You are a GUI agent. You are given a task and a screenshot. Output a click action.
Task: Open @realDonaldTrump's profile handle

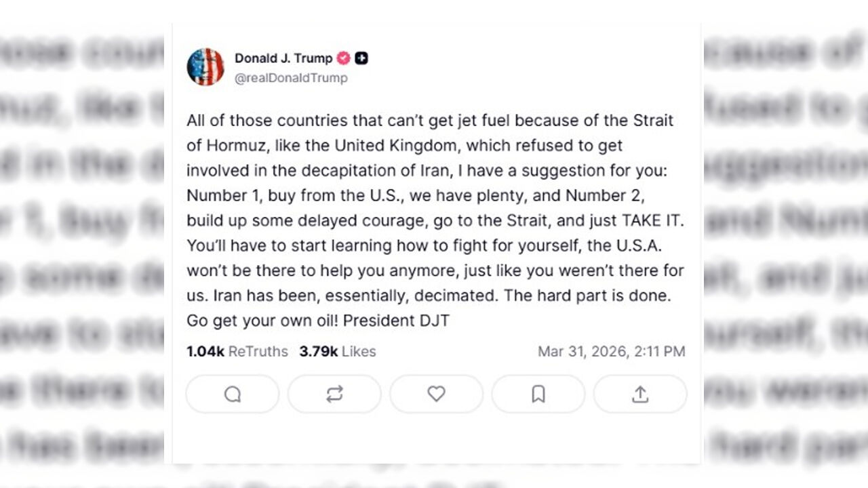(x=290, y=77)
